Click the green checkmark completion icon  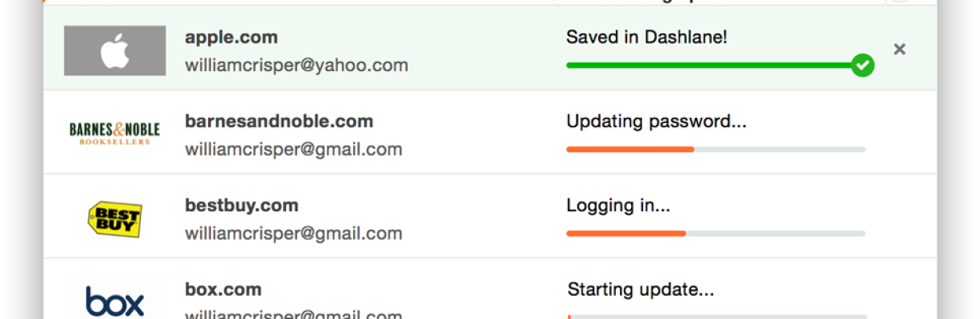(862, 65)
